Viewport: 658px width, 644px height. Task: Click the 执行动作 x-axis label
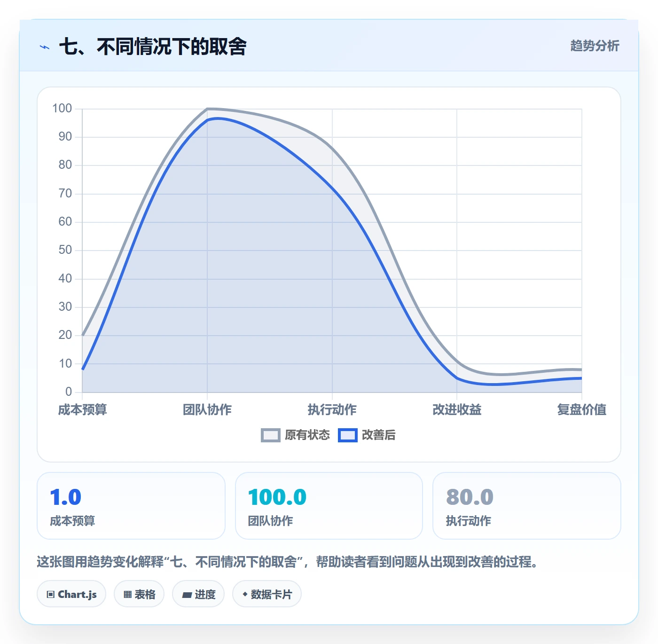click(x=332, y=409)
